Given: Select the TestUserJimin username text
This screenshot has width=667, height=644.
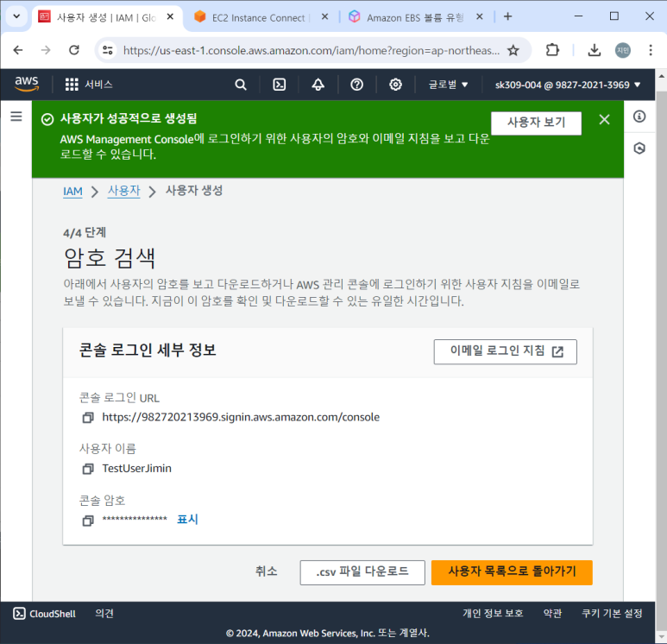Looking at the screenshot, I should 136,469.
